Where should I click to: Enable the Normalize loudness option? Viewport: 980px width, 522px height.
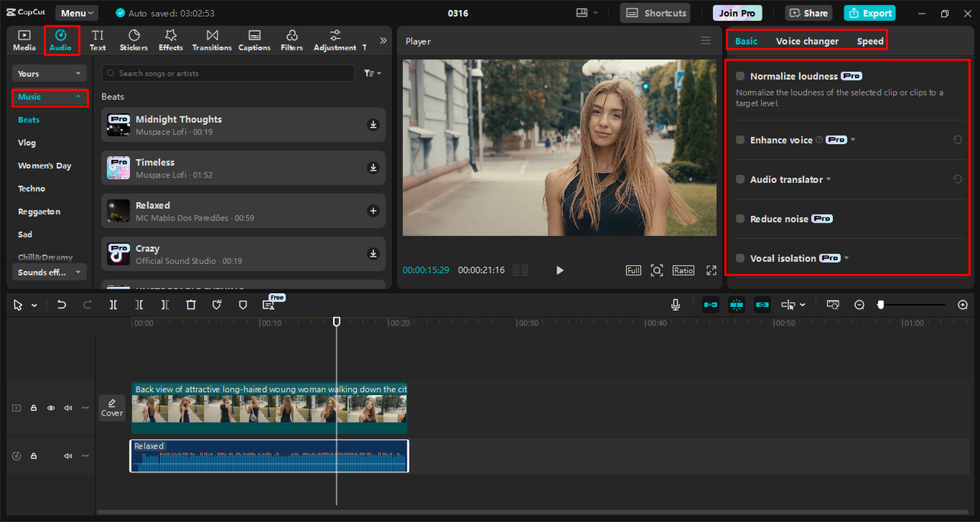tap(740, 76)
